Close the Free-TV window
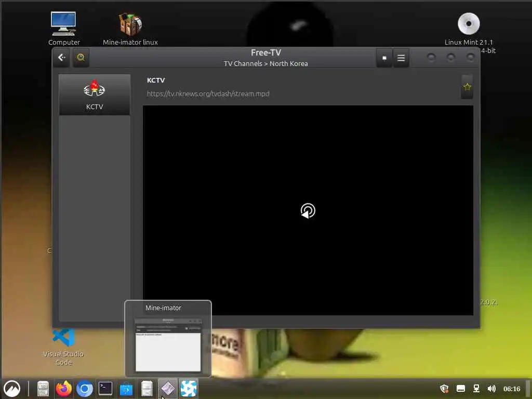This screenshot has width=532, height=399. (470, 57)
